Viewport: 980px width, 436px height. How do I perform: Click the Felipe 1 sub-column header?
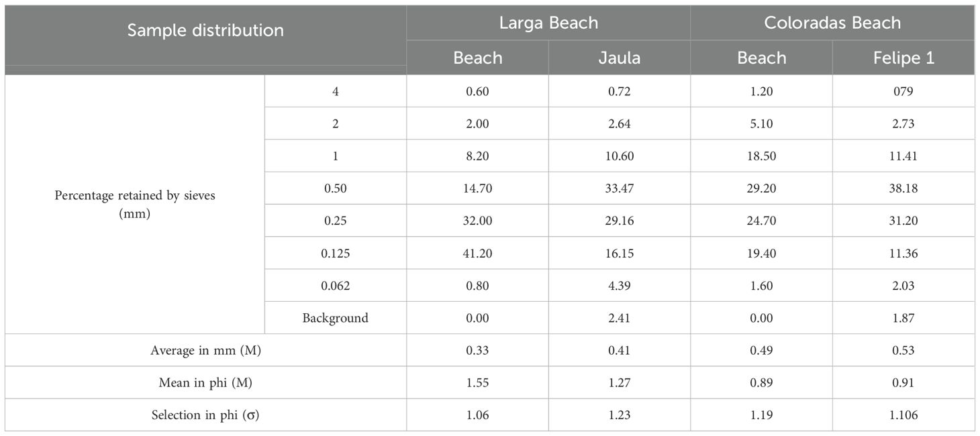click(x=903, y=58)
